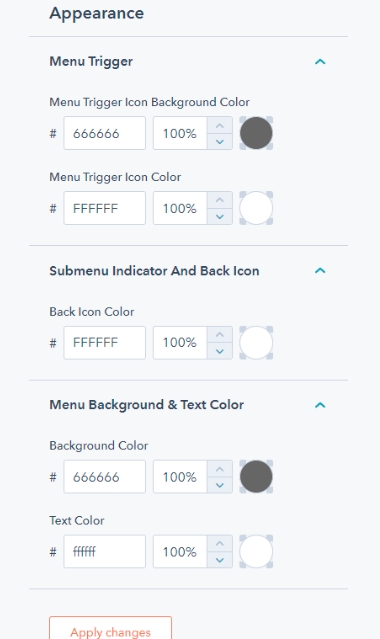Image resolution: width=380 pixels, height=639 pixels.
Task: Edit the Back Icon Color hex field
Action: coord(104,343)
